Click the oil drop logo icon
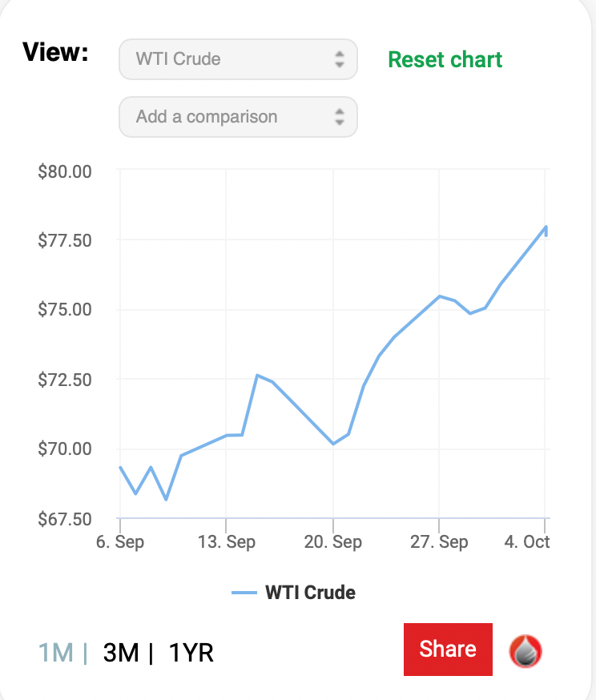The height and width of the screenshot is (700, 596). tap(526, 651)
